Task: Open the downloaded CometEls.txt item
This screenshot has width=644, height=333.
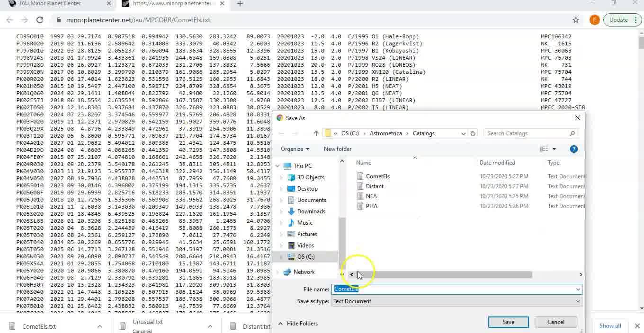Action: click(39, 326)
